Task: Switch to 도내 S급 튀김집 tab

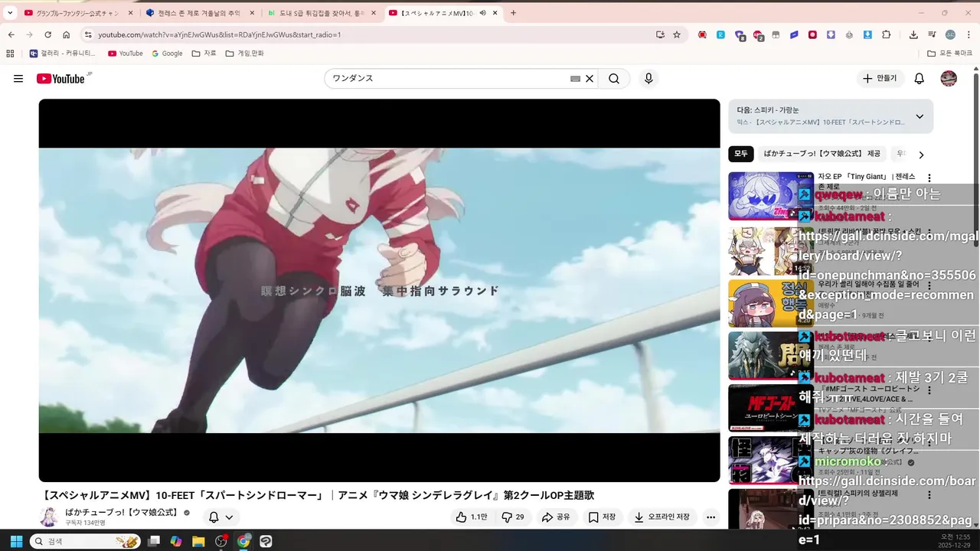Action: point(320,13)
